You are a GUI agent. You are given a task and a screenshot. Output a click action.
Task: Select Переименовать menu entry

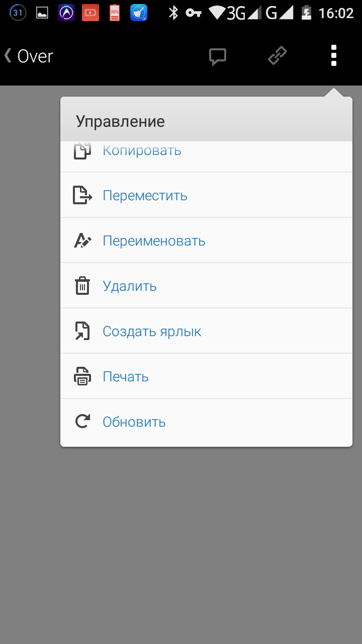[154, 240]
